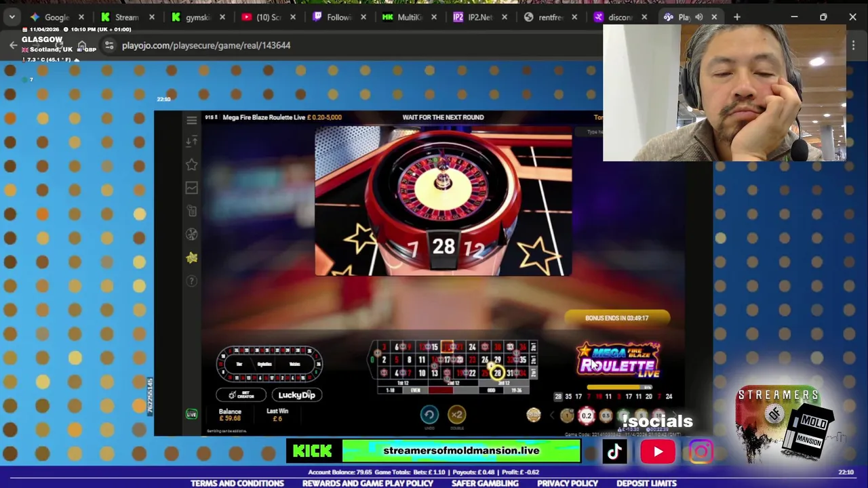Open REWARDS AND GAME PLAY POLICY link
The height and width of the screenshot is (488, 868).
368,483
